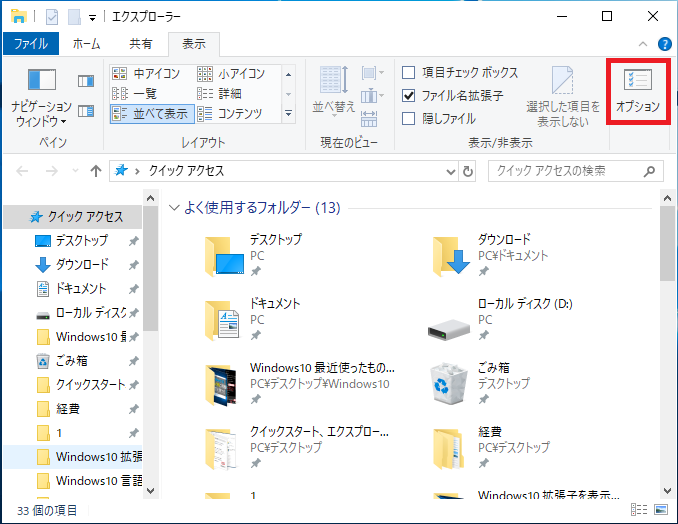Open the customize quick access toolbar dropdown
Image resolution: width=678 pixels, height=524 pixels.
tap(93, 18)
